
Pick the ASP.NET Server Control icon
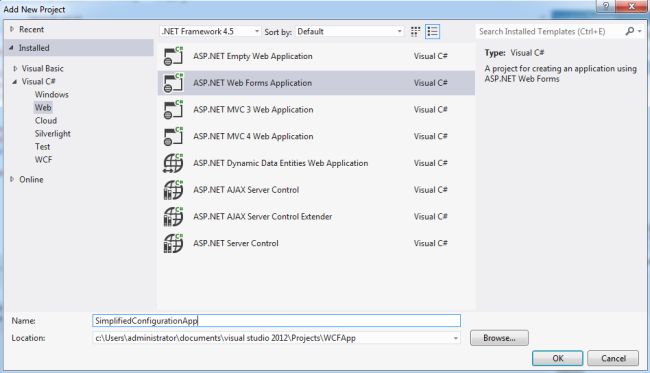[x=173, y=243]
